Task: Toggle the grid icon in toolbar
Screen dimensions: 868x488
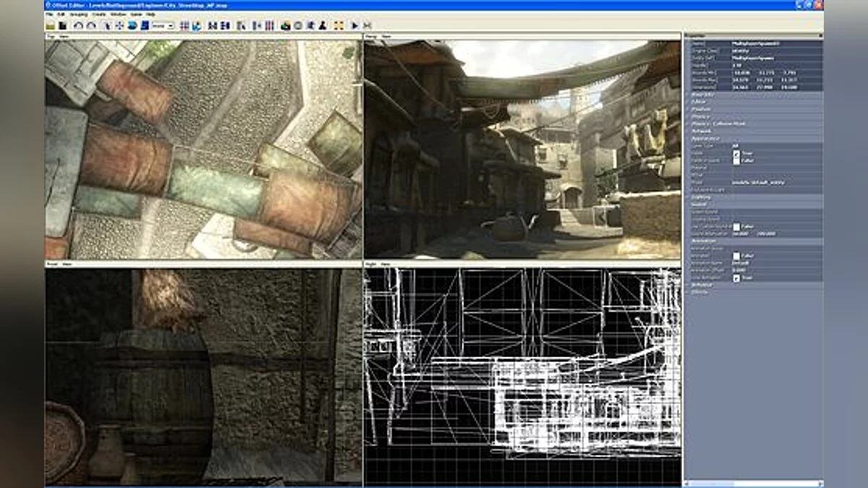Action: click(184, 25)
